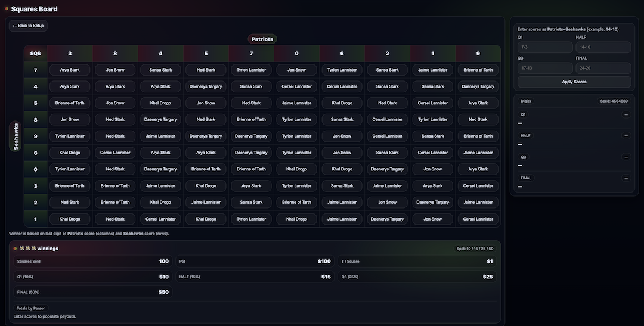Select Cersei Lannister square at Patriots 8, Seahawks 6

coord(115,153)
